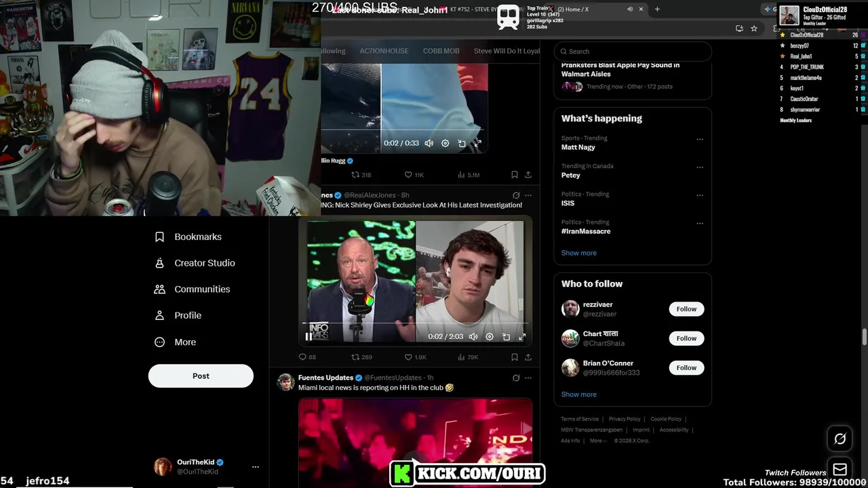Open floating Grok button at bottom right
The image size is (868, 488).
click(x=840, y=439)
